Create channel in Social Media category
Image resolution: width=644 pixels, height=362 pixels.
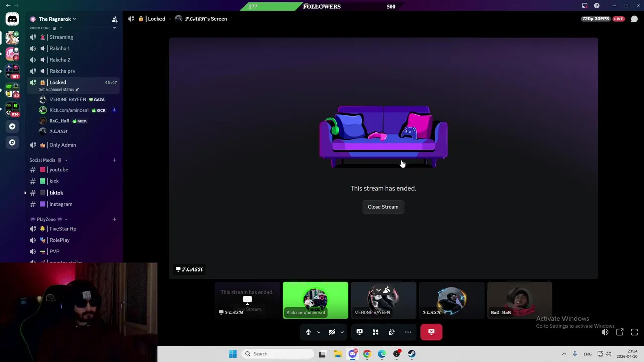click(x=114, y=160)
